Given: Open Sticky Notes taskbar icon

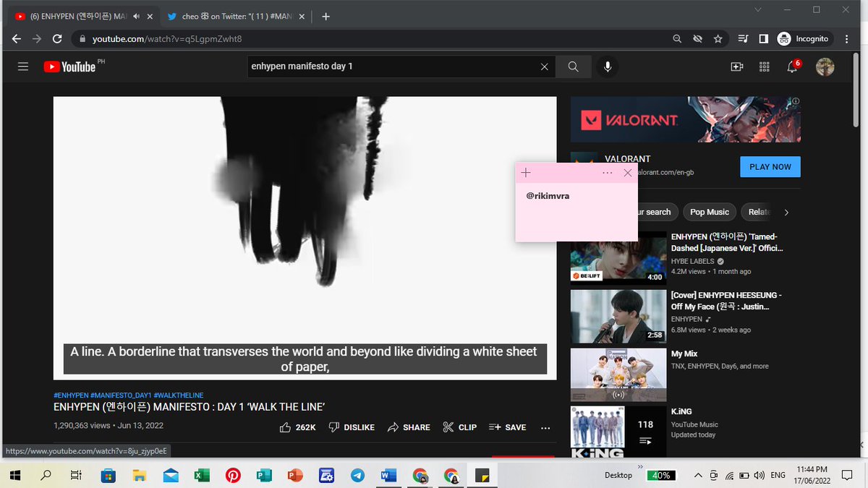Looking at the screenshot, I should [482, 475].
